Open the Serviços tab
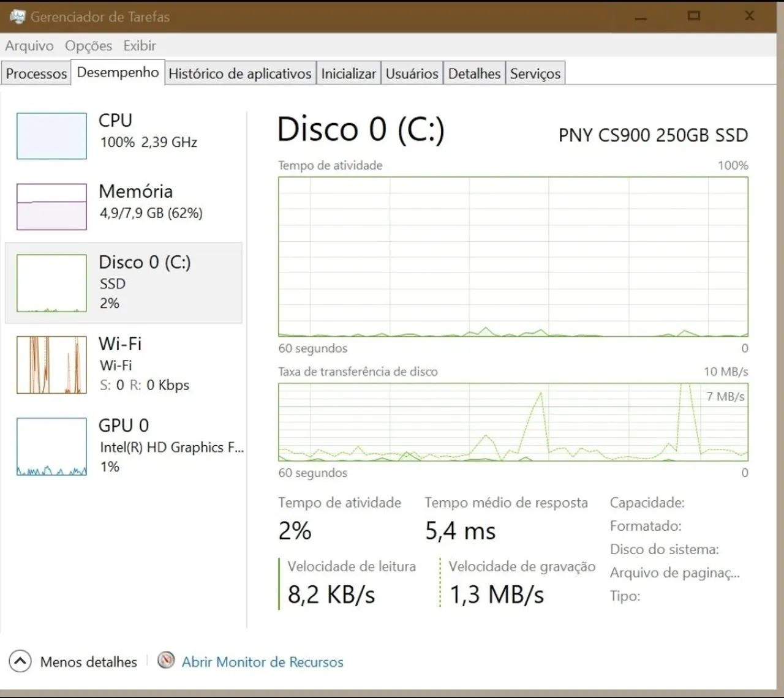The height and width of the screenshot is (698, 784). click(535, 73)
